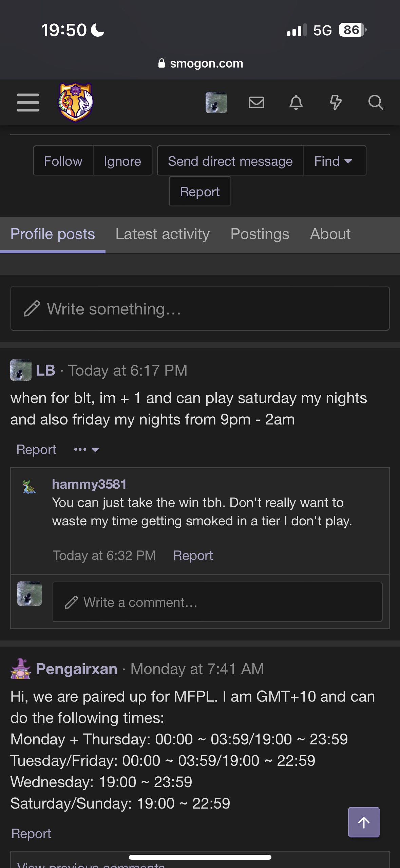The width and height of the screenshot is (400, 868).
Task: Expand the three-dots menu on LB's post
Action: click(87, 450)
